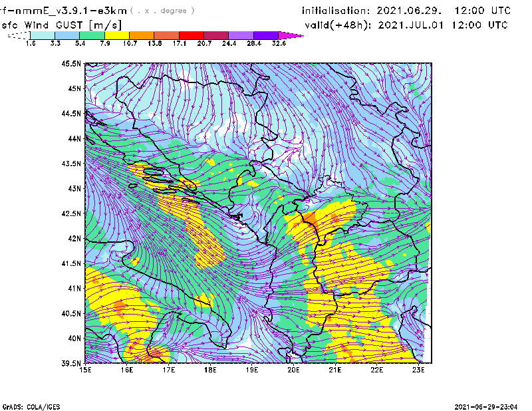Click the 42.5N latitude label
Image resolution: width=532 pixels, height=411 pixels.
72,213
